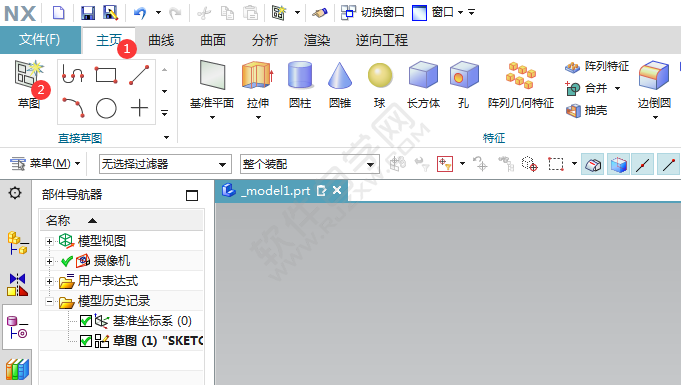Open the 文件(F) file menu
The width and height of the screenshot is (681, 385).
(40, 40)
